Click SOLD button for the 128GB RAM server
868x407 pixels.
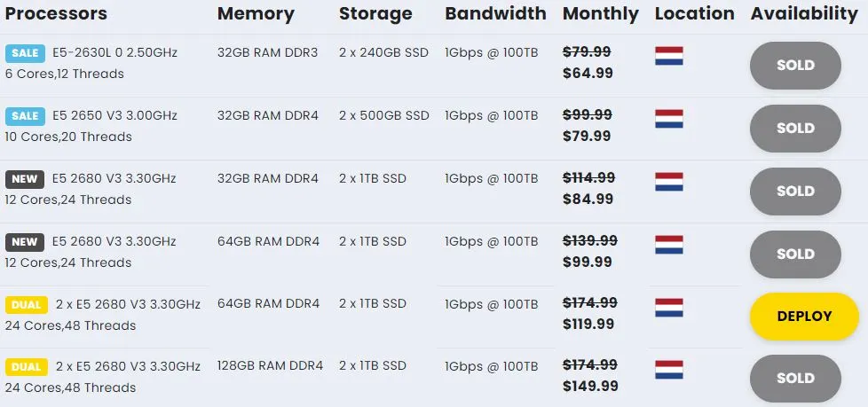[x=795, y=379]
